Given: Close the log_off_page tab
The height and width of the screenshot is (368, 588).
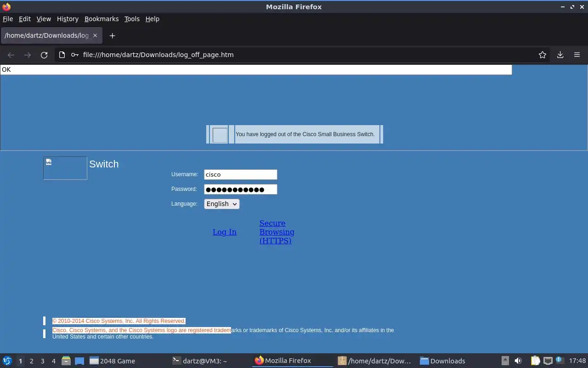Looking at the screenshot, I should click(x=95, y=35).
